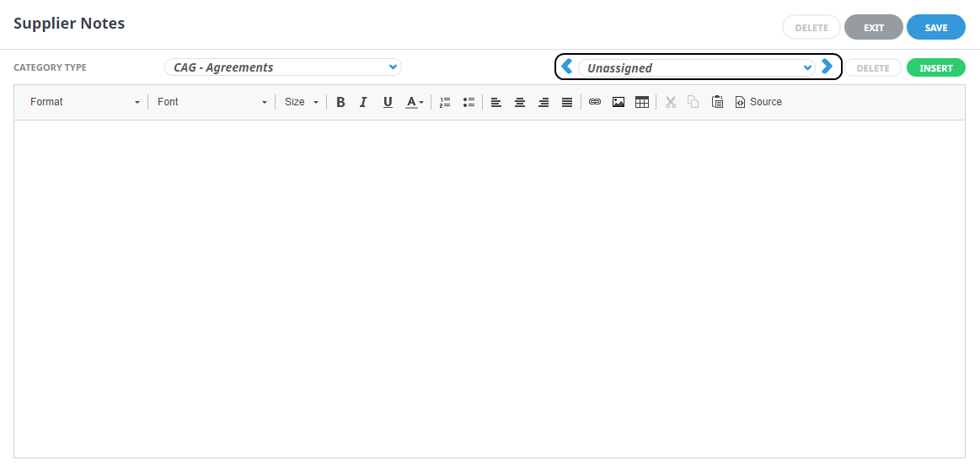This screenshot has height=466, width=980.
Task: Insert a bulleted list
Action: [469, 102]
